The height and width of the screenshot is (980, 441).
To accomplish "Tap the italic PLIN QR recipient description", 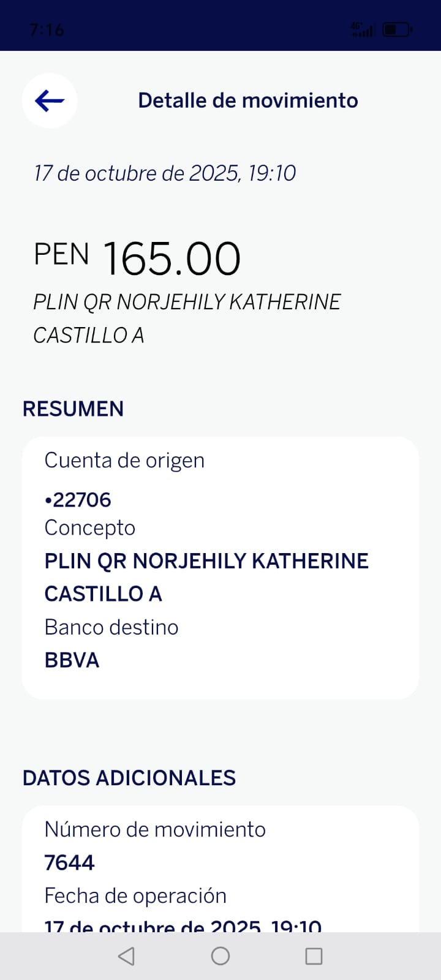I will [187, 318].
